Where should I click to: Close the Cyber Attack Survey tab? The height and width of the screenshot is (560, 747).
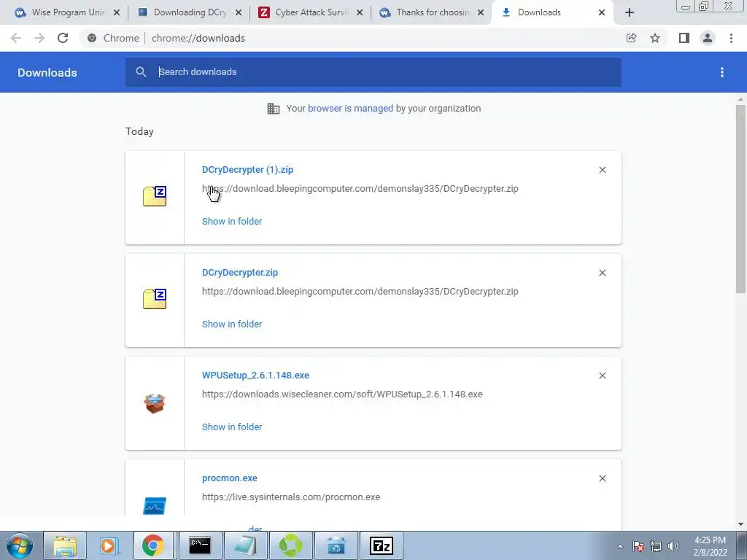[360, 12]
